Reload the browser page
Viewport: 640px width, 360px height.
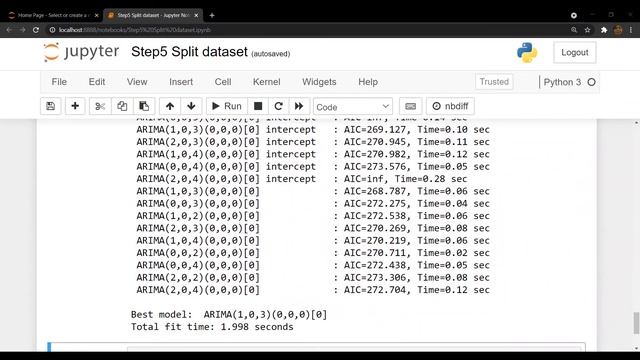[36, 30]
